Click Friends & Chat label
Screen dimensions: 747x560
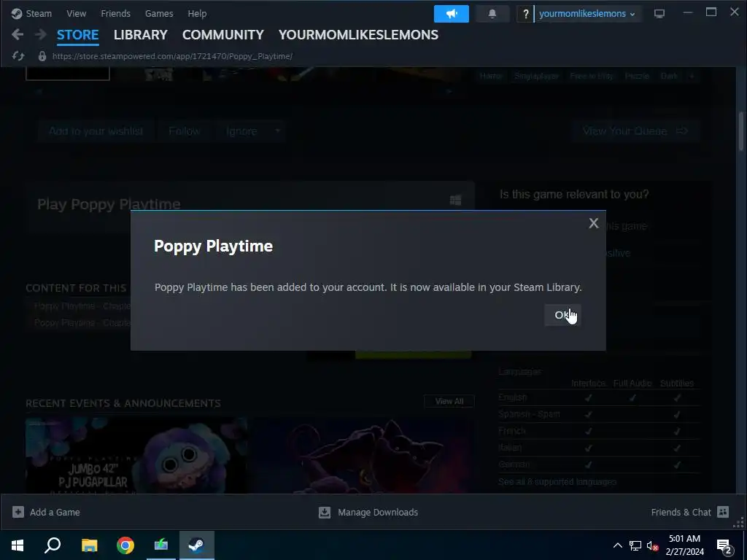681,513
